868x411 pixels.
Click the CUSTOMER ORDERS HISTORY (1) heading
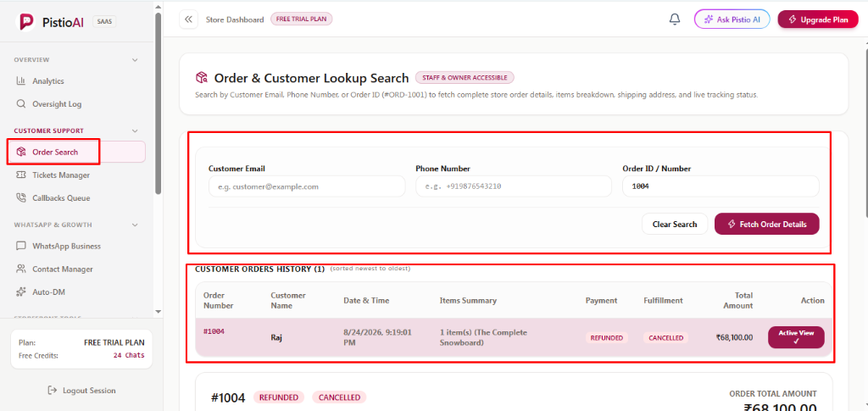pyautogui.click(x=259, y=269)
